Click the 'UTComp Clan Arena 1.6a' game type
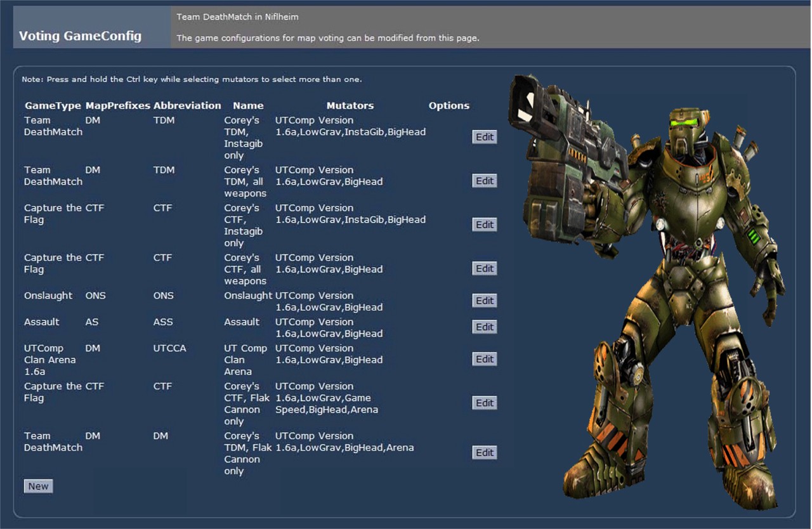The height and width of the screenshot is (529, 812). [x=49, y=360]
